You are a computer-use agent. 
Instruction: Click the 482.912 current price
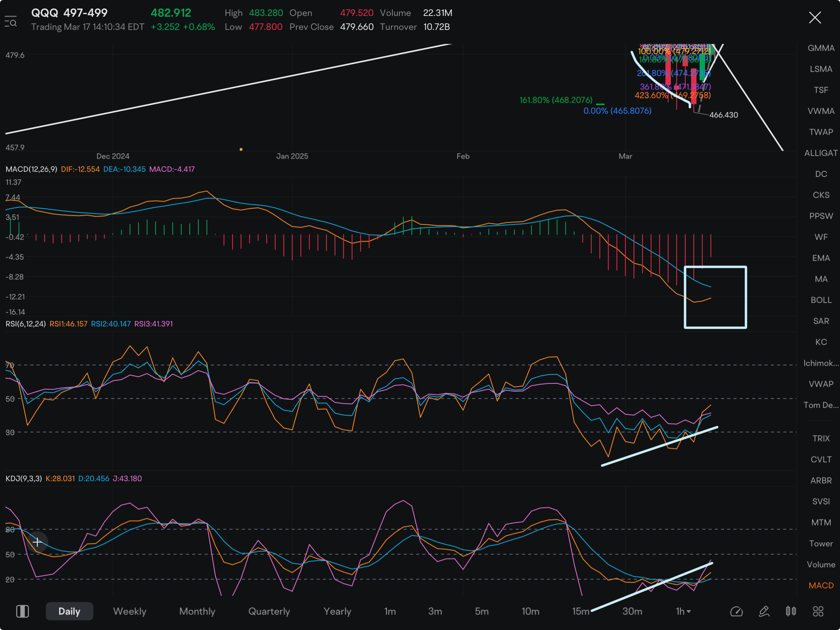[x=171, y=13]
